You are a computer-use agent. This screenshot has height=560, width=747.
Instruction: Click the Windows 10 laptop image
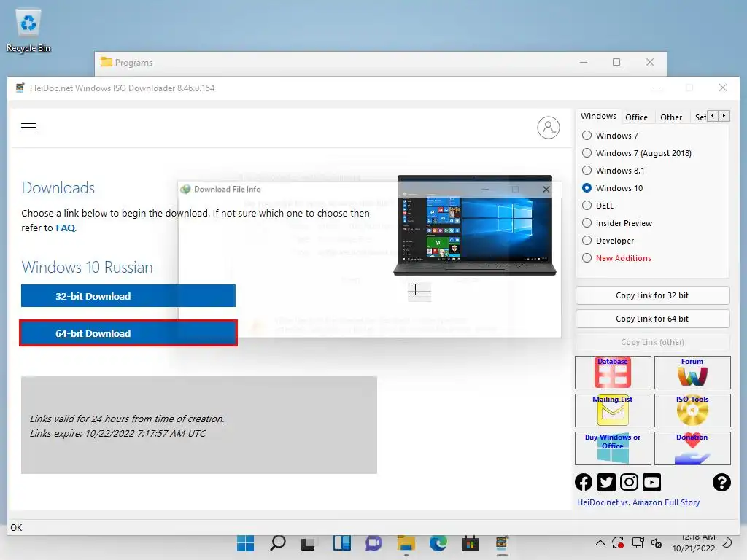474,226
